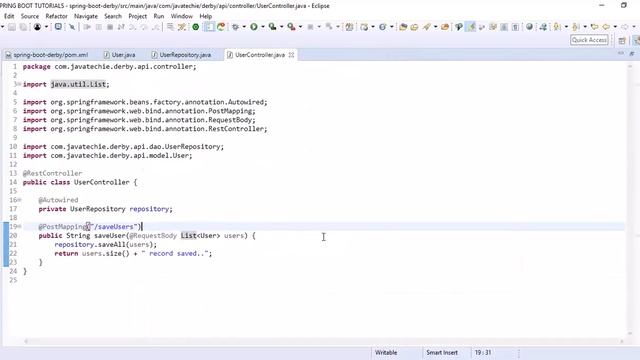Collapse the import block on line 3
The height and width of the screenshot is (360, 640).
coord(19,84)
